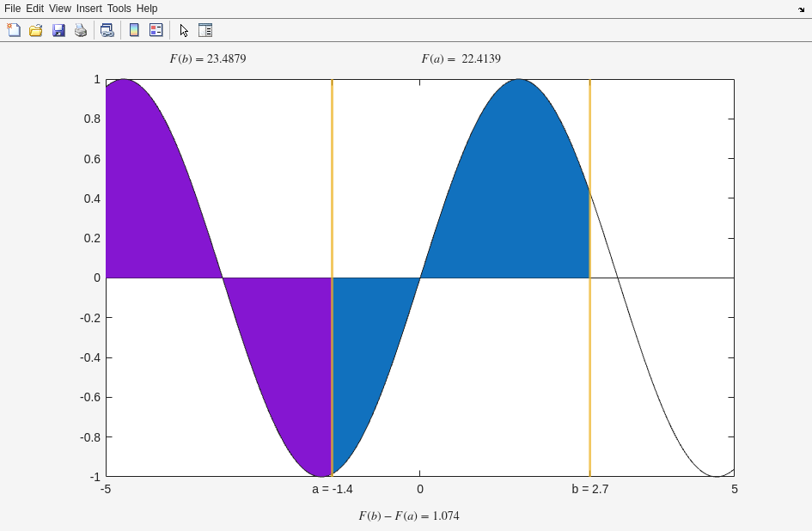Screen dimensions: 812x531
Task: Click the New Figure icon
Action: pos(14,30)
